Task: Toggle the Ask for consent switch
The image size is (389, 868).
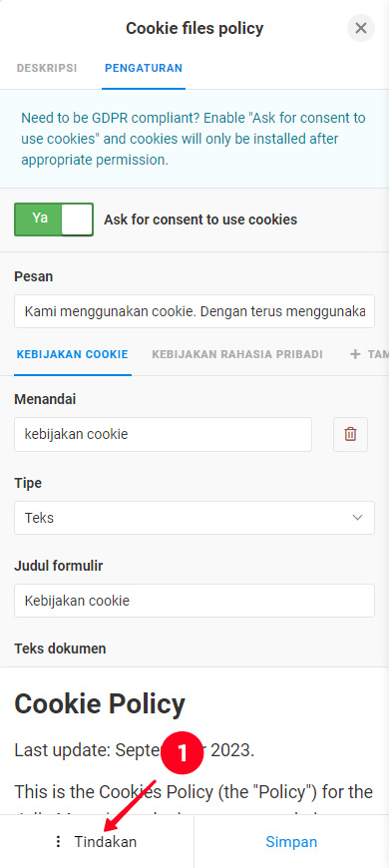Action: click(x=54, y=219)
